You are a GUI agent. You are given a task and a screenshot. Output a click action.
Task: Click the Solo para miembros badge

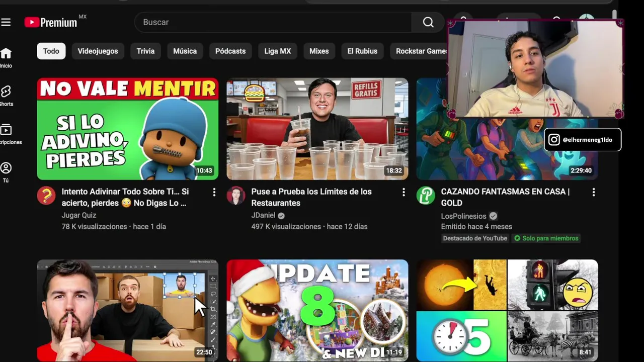click(546, 238)
